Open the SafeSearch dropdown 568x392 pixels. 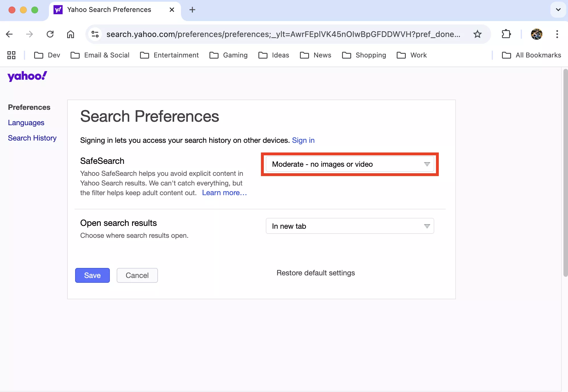[x=350, y=164]
